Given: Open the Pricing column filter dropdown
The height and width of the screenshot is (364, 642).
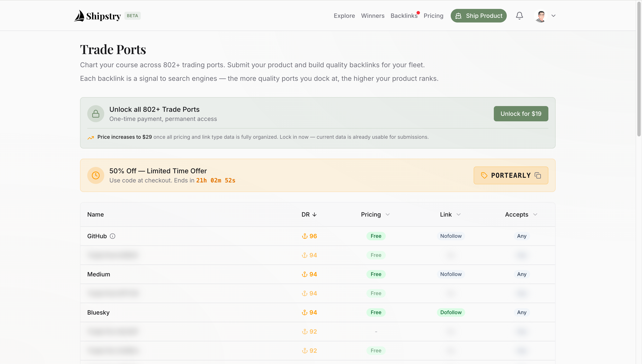Looking at the screenshot, I should (x=387, y=214).
